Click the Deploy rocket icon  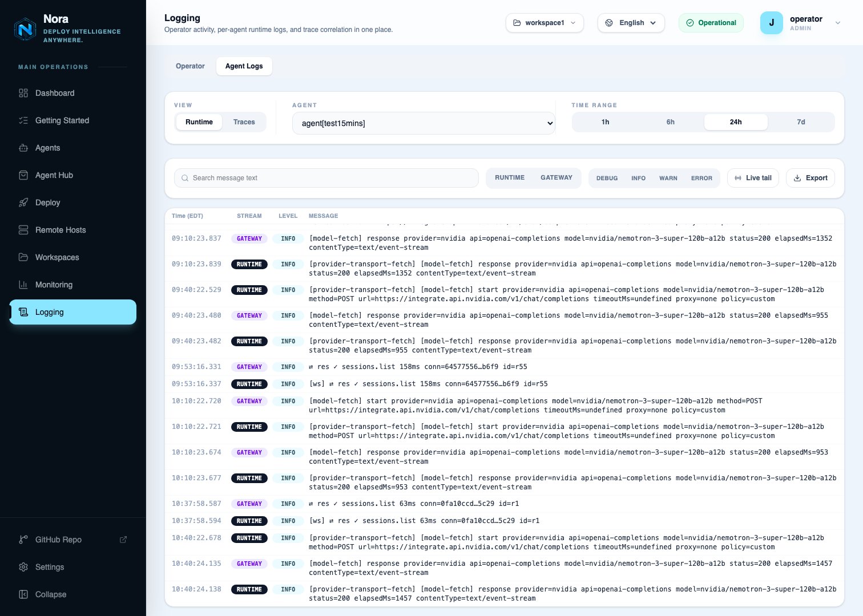coord(23,202)
